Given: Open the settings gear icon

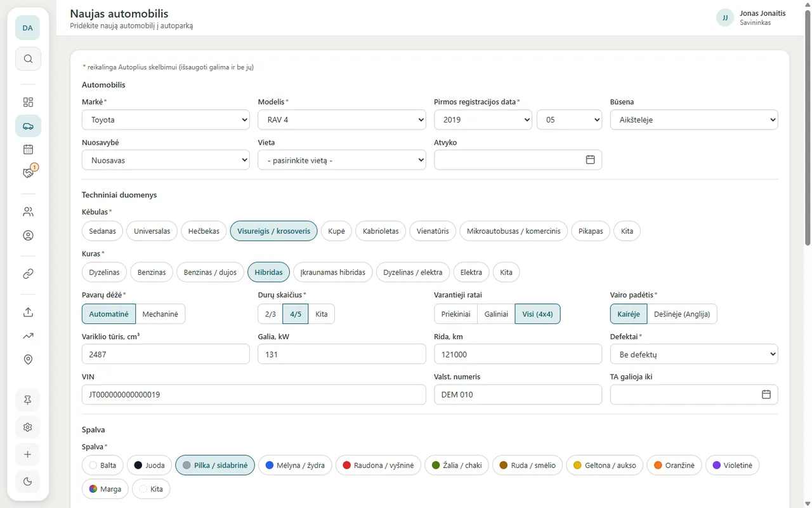Looking at the screenshot, I should click(28, 427).
